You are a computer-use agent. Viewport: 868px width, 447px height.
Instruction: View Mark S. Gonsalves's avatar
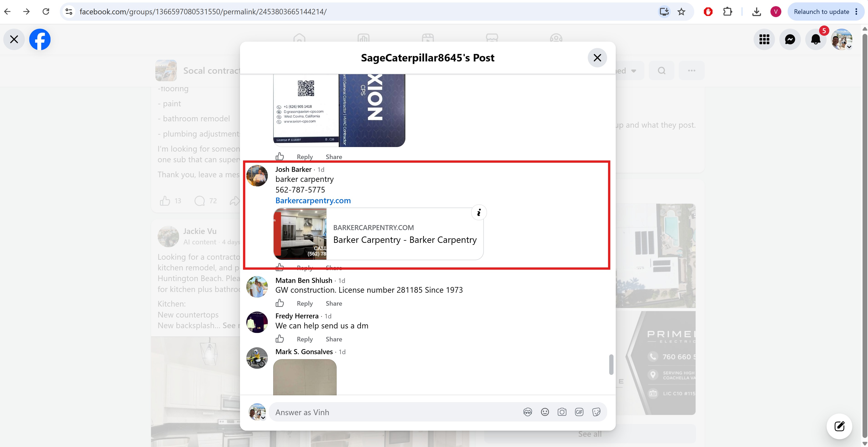257,358
